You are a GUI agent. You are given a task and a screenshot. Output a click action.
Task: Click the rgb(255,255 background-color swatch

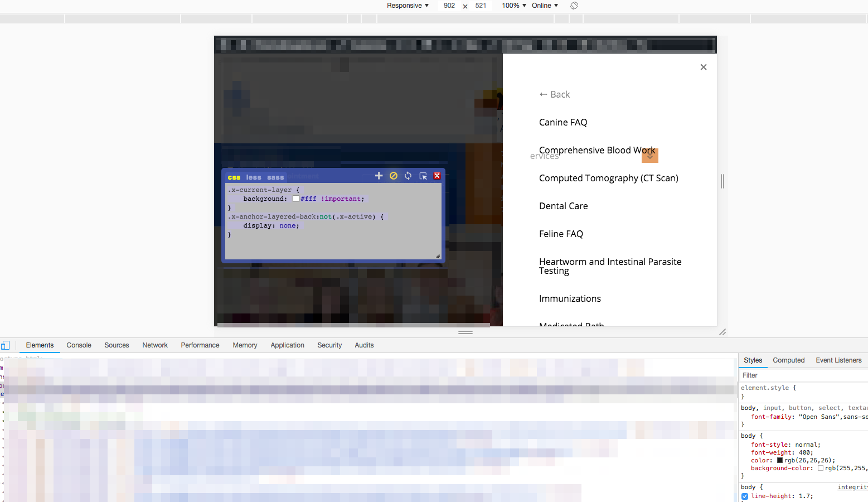(x=821, y=468)
